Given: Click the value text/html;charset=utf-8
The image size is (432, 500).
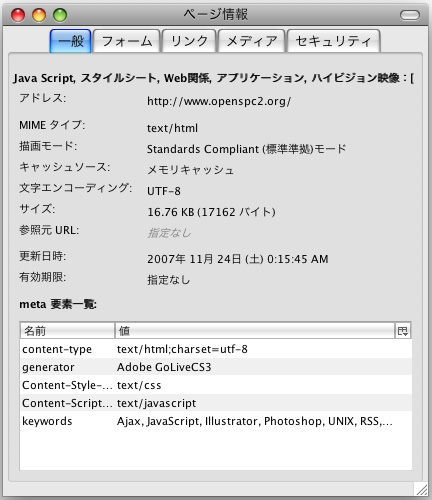Looking at the screenshot, I should point(182,349).
